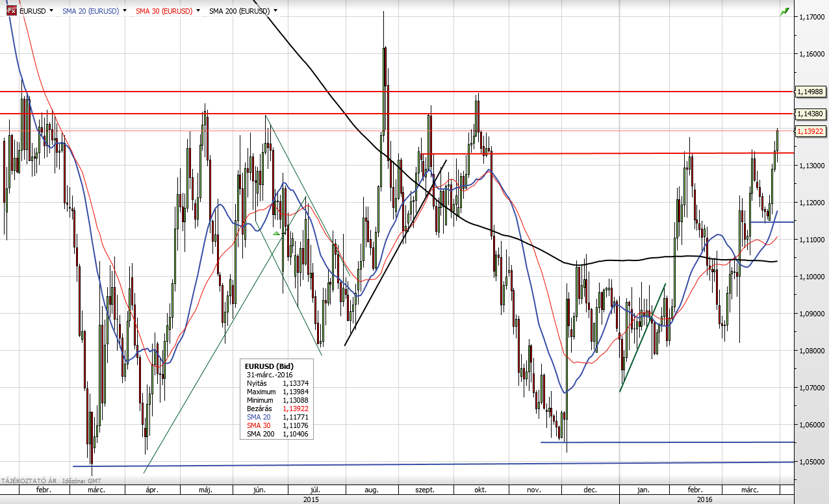Click the blue SMA 20 (EURUSD) legend label
Viewport: 829px width, 504px height.
click(91, 11)
